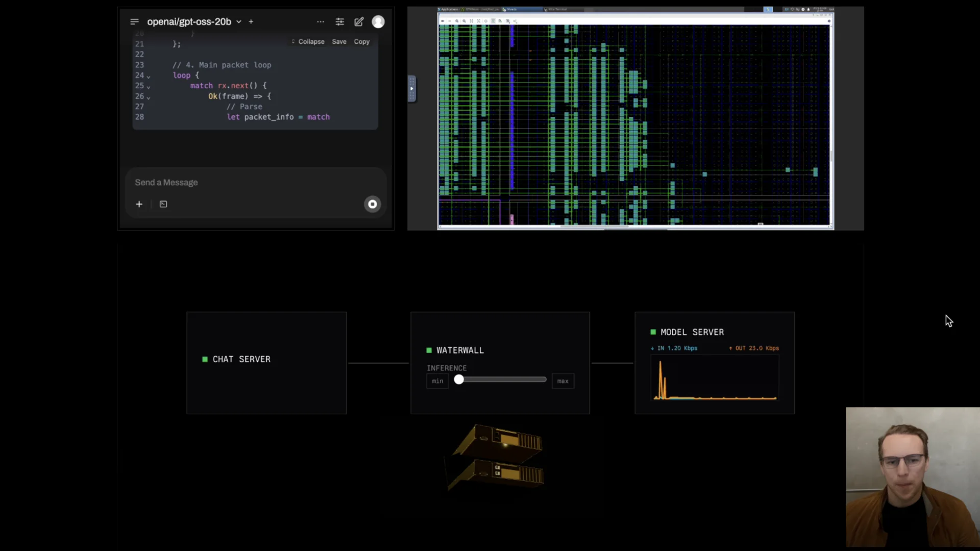Viewport: 980px width, 551px height.
Task: Click the "WATERWALL" label
Action: (x=460, y=350)
